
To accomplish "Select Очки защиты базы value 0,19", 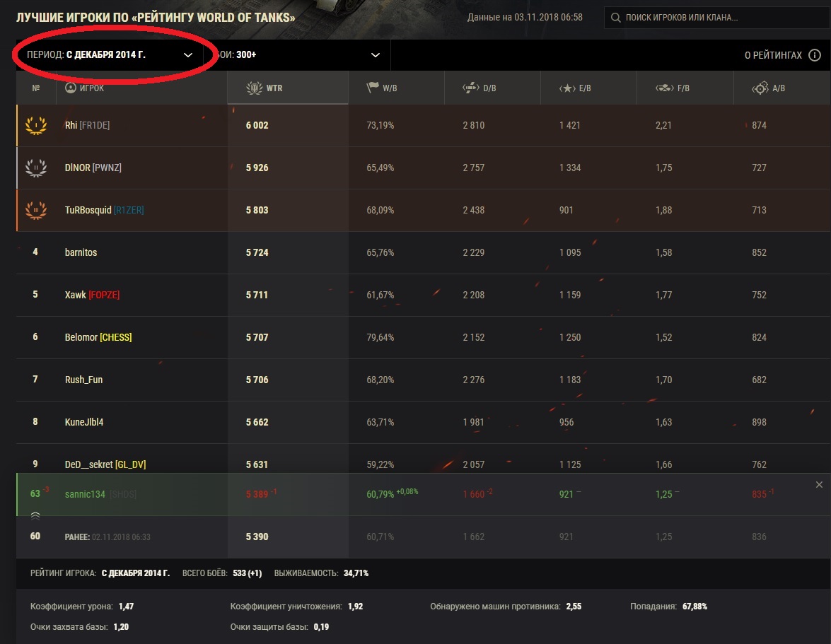I will (x=321, y=627).
